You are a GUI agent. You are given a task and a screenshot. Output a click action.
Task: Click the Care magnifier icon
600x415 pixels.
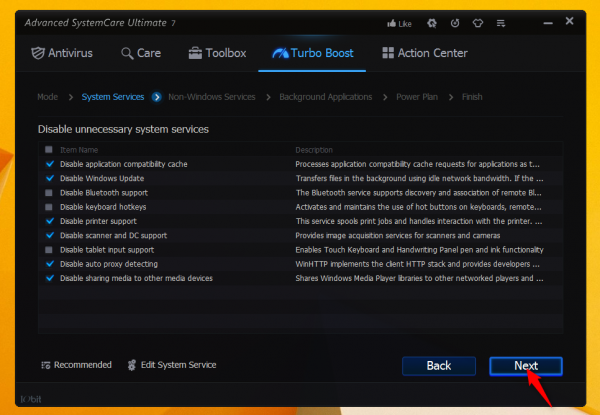pos(127,54)
